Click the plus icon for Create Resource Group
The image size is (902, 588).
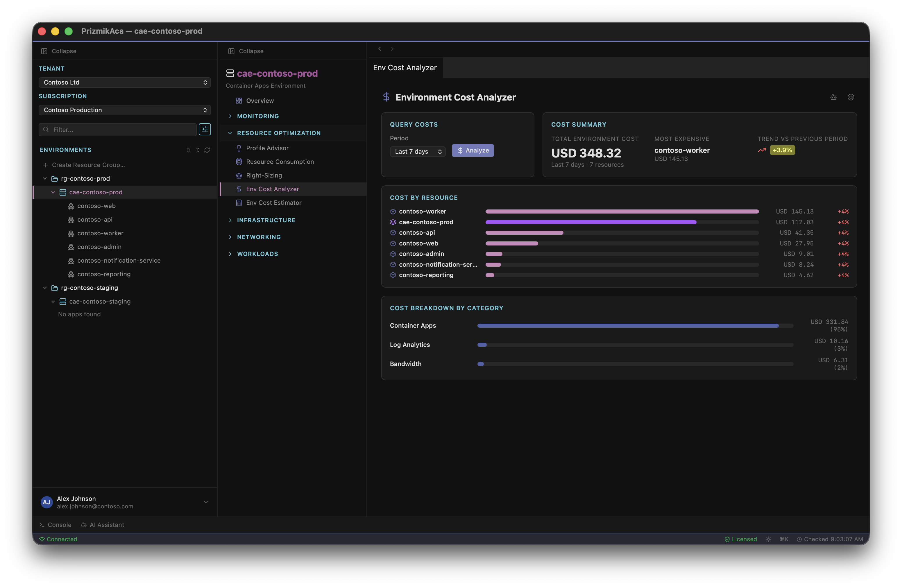[46, 165]
